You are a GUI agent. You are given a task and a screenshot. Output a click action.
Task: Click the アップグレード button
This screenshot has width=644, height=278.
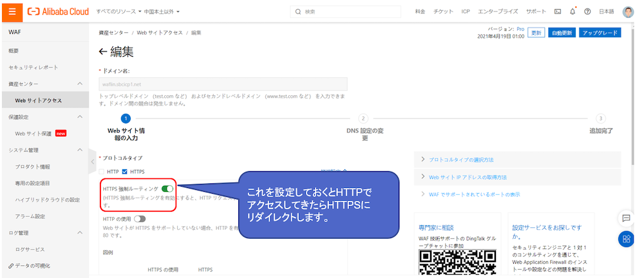tap(600, 33)
